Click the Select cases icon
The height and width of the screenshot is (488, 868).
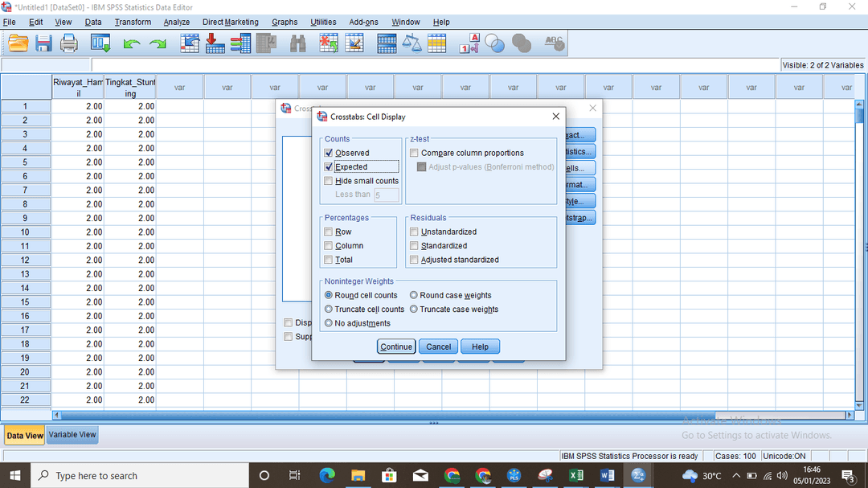tap(436, 43)
